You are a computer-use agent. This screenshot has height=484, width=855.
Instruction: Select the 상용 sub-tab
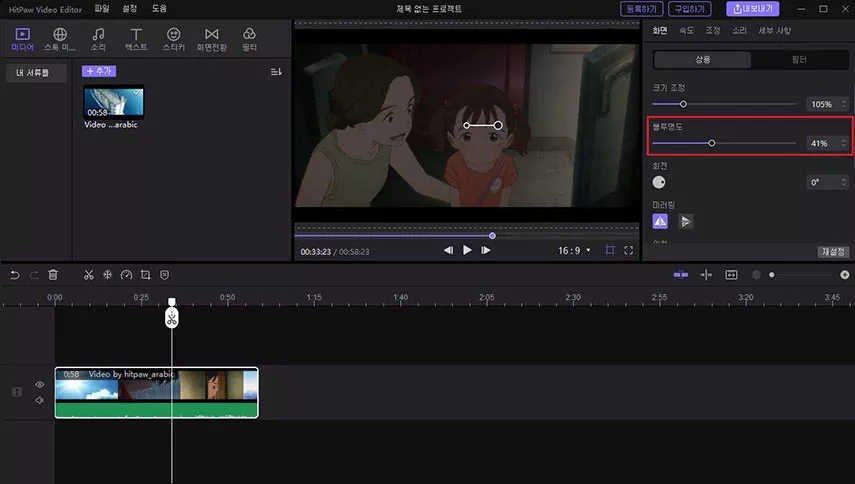point(702,59)
